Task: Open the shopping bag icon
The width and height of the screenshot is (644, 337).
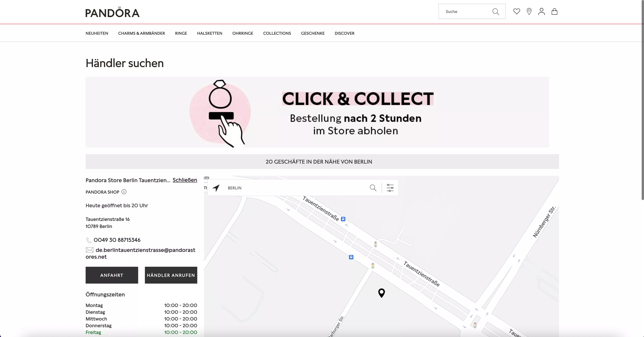Action: 554,11
